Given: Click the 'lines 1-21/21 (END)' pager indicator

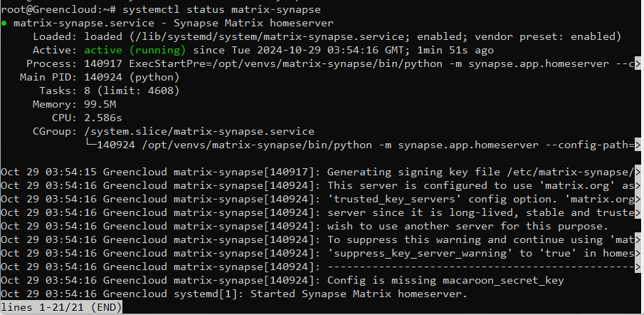Looking at the screenshot, I should (x=61, y=307).
